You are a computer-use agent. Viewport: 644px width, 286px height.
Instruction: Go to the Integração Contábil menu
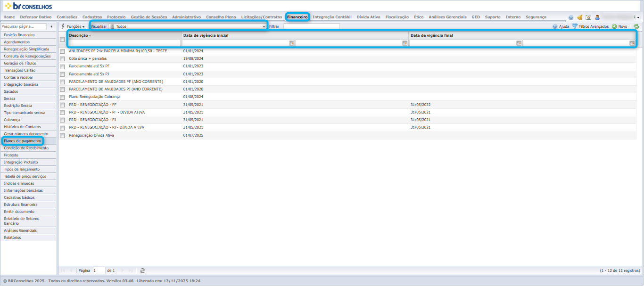[x=332, y=17]
